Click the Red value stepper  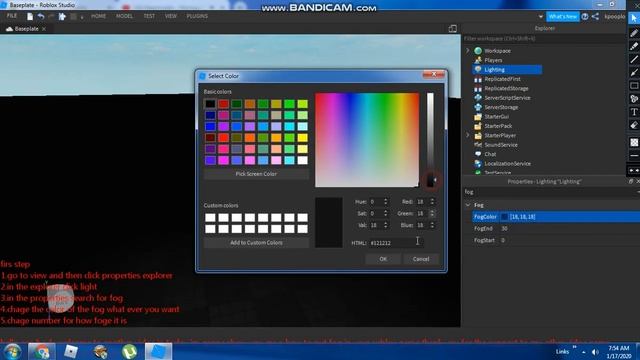[432, 202]
